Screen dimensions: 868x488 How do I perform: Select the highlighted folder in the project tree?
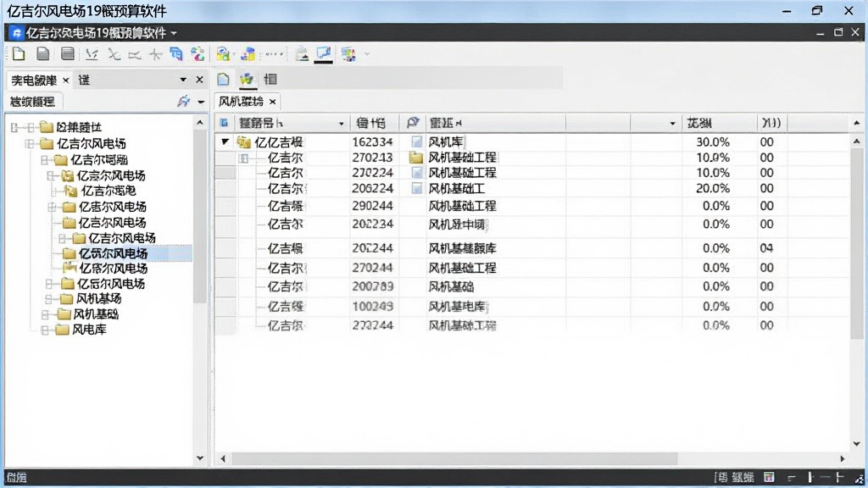pos(113,253)
